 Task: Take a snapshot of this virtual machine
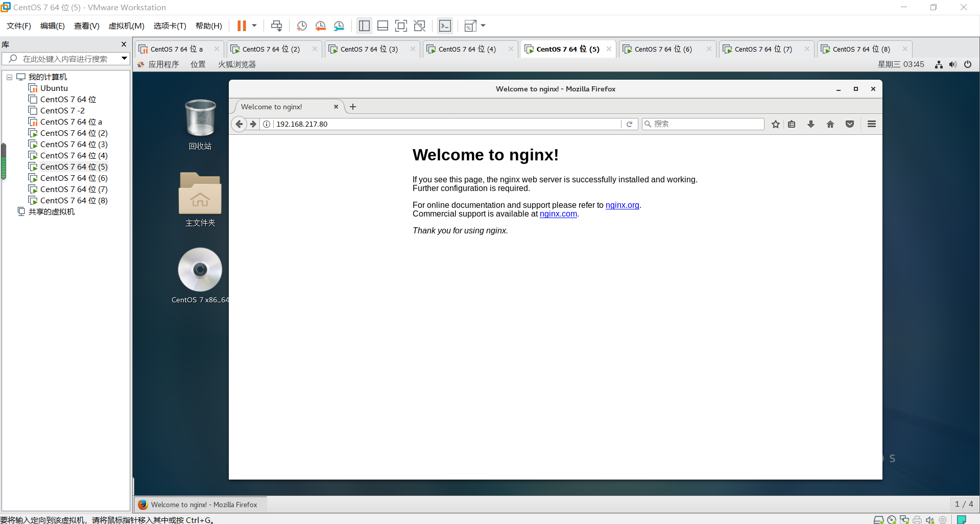302,26
